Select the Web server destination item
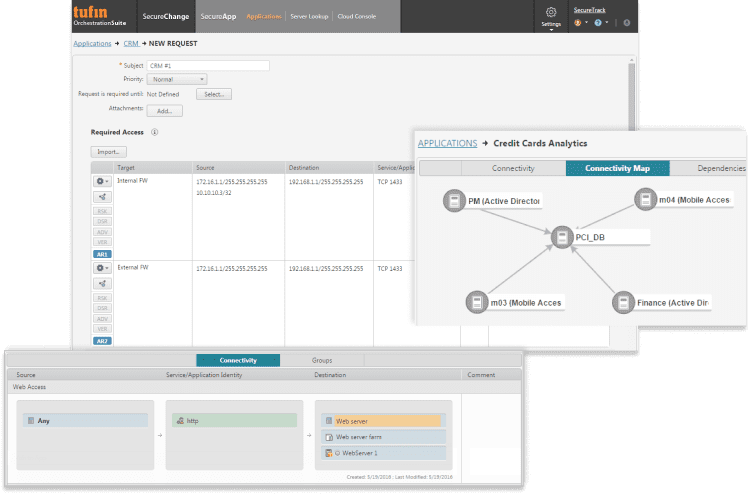This screenshot has width=750, height=495. 382,421
